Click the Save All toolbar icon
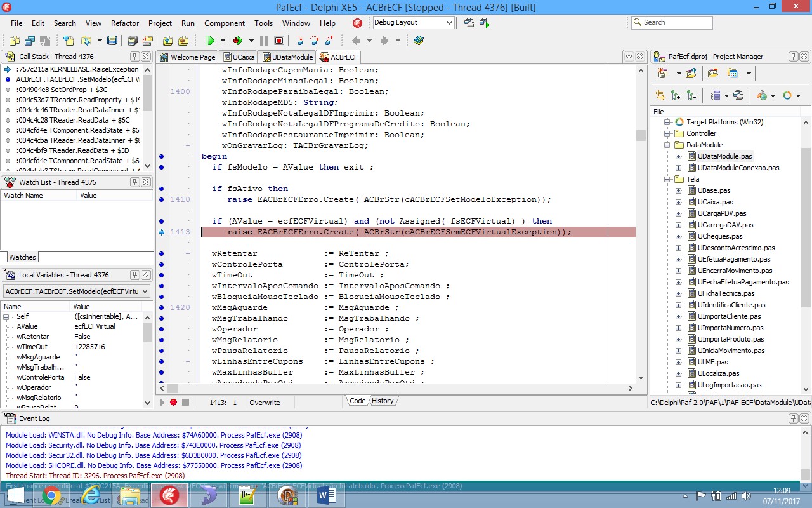 [x=132, y=41]
